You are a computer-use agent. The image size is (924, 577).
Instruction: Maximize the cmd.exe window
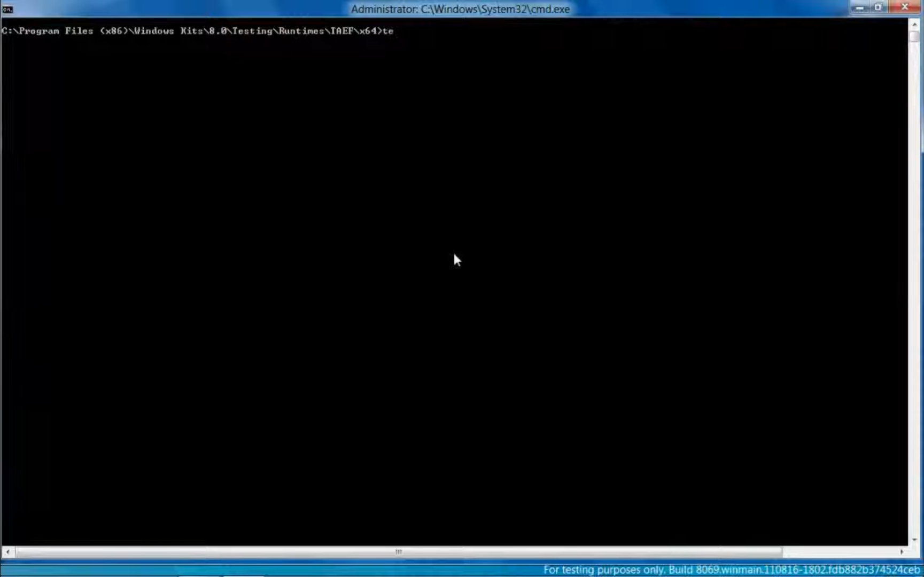[x=878, y=7]
